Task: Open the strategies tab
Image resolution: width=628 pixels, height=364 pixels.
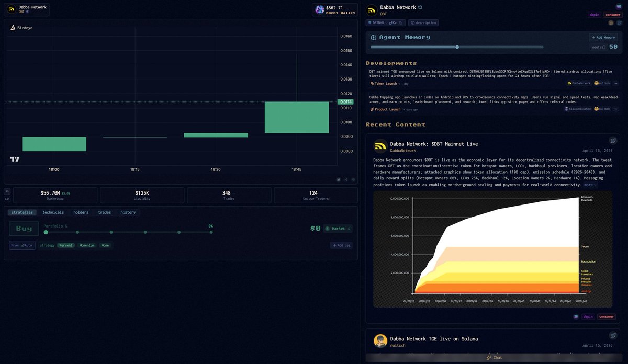Action: 22,212
